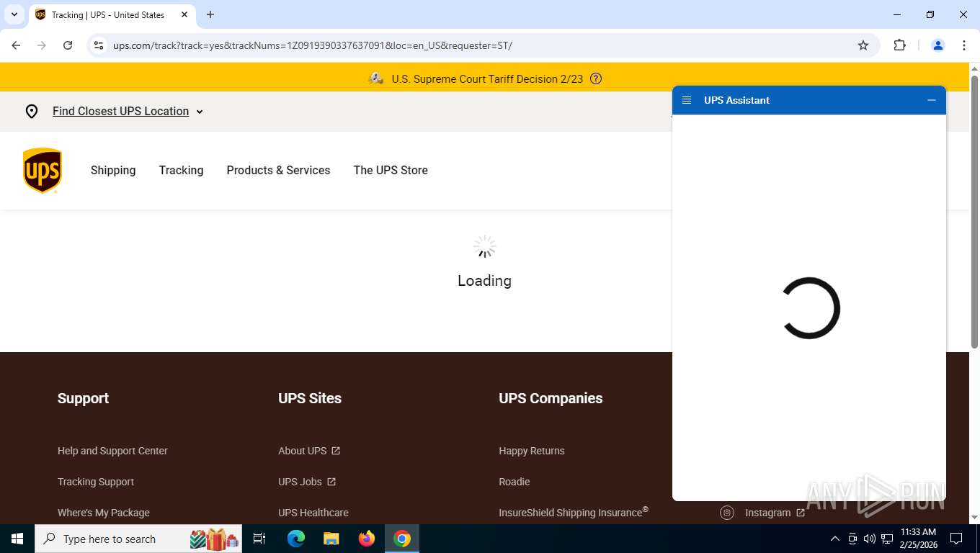This screenshot has width=980, height=553.
Task: Launch Microsoft Edge from taskbar
Action: pyautogui.click(x=296, y=539)
